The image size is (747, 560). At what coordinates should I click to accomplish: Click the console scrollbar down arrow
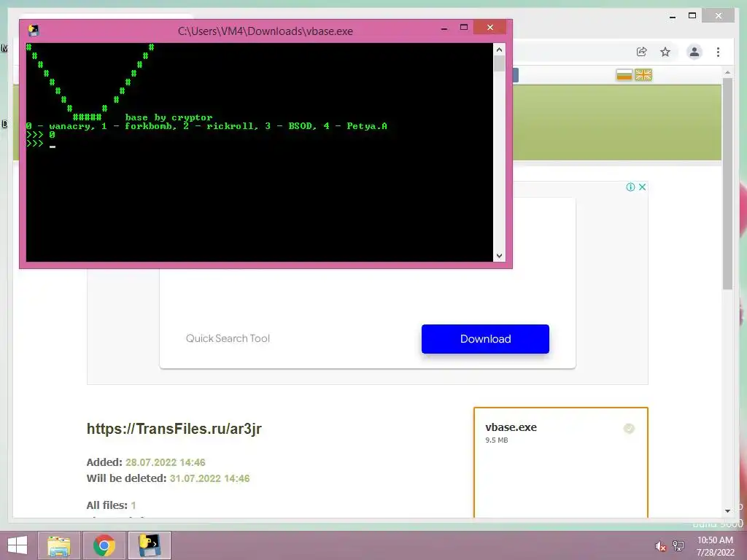pos(499,256)
